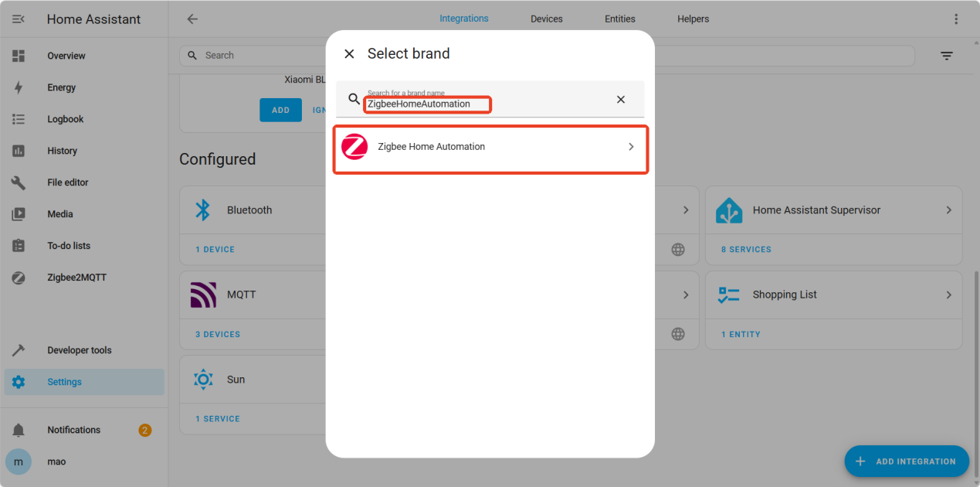Click the Shopping List icon
980x487 pixels.
tap(729, 295)
